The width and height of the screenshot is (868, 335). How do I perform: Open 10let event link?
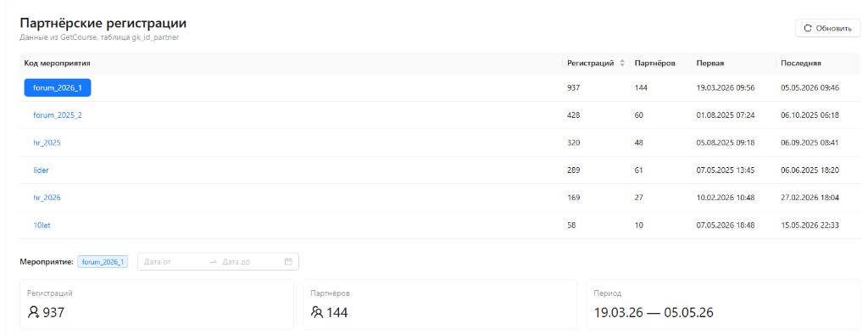pos(42,226)
